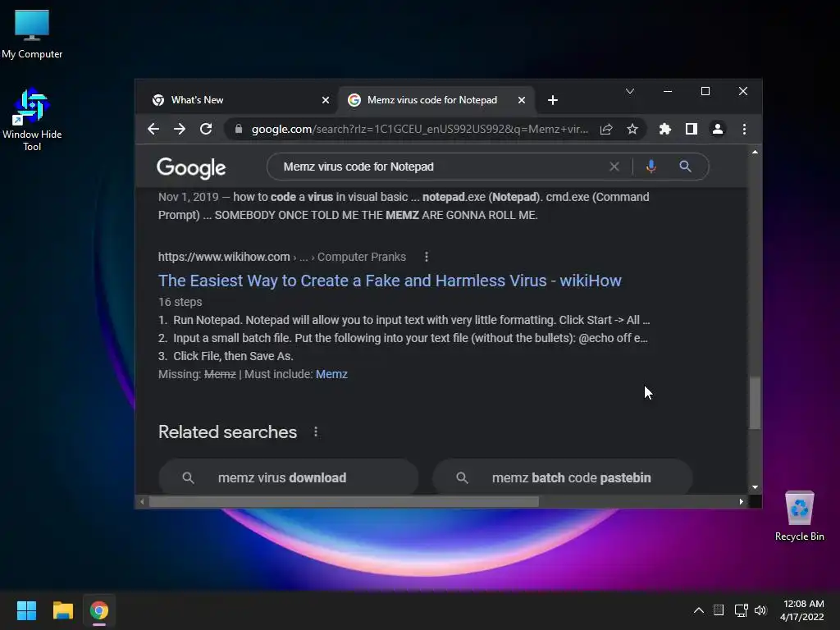Open the Chrome profile avatar
The width and height of the screenshot is (840, 630).
point(717,129)
